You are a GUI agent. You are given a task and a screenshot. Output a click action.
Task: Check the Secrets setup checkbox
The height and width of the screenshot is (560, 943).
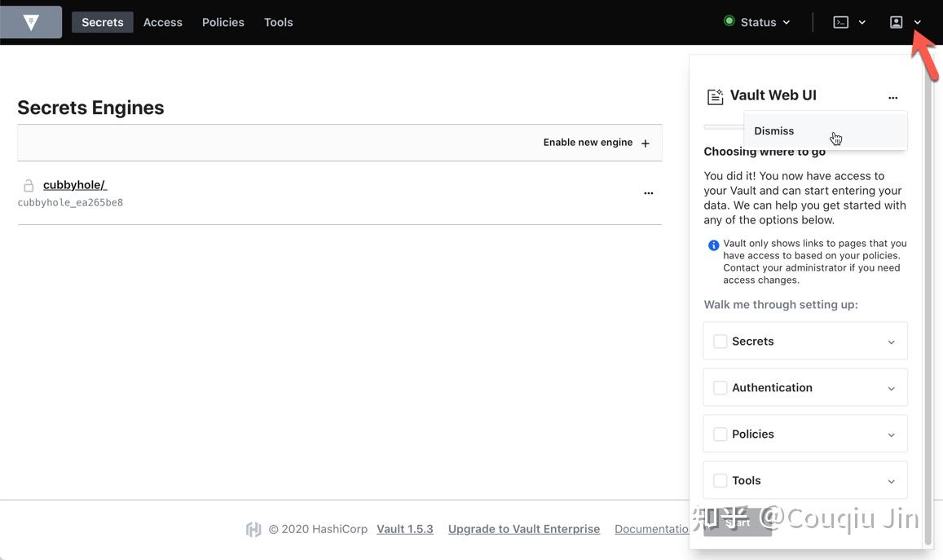click(720, 341)
